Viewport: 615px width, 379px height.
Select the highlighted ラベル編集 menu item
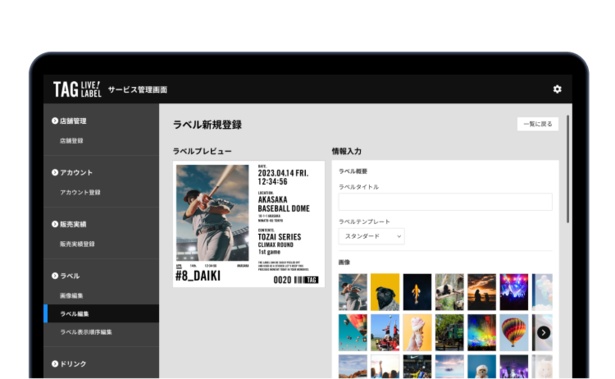point(102,314)
